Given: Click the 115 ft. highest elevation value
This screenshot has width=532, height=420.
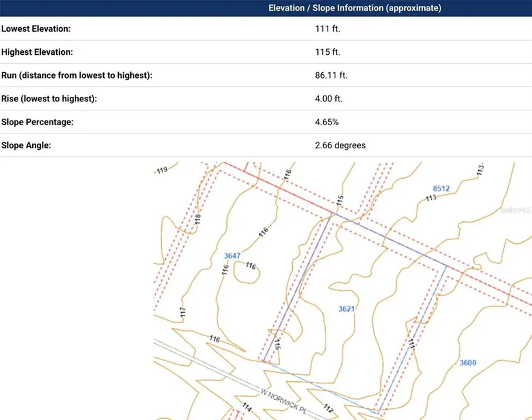Looking at the screenshot, I should click(327, 52).
